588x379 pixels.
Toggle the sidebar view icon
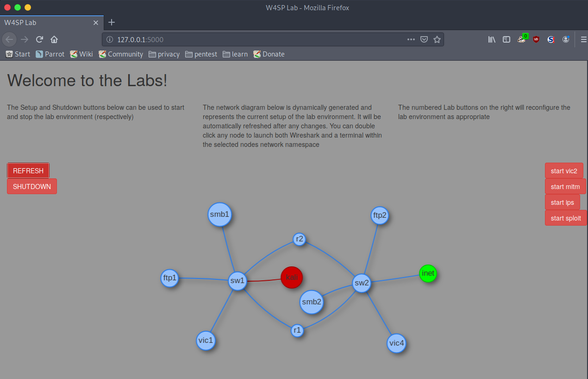507,39
